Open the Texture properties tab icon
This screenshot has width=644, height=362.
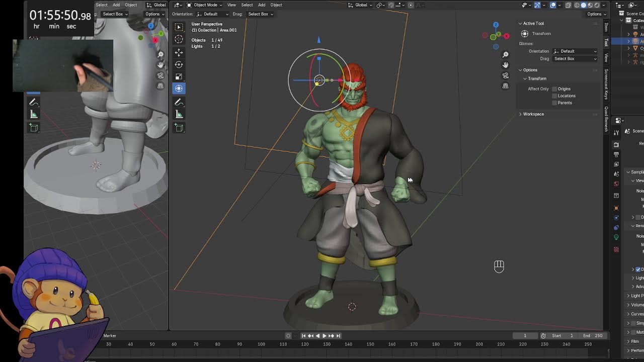click(616, 249)
